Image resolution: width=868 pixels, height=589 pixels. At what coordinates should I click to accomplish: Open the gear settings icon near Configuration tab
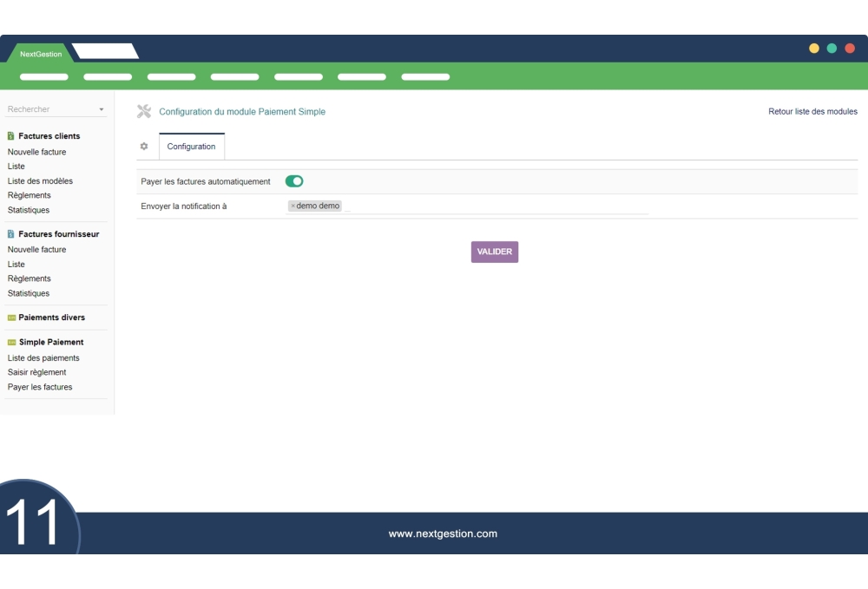pyautogui.click(x=144, y=147)
